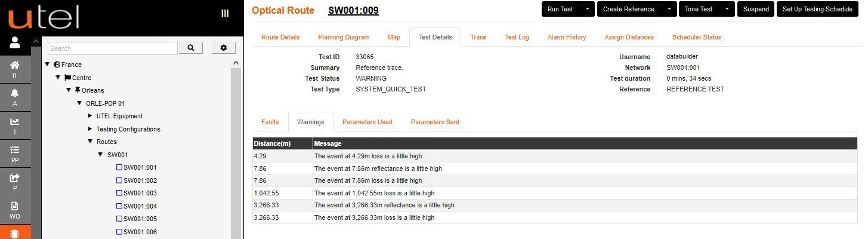The image size is (868, 239).
Task: Switch to the Assign Distances tab
Action: pyautogui.click(x=629, y=37)
